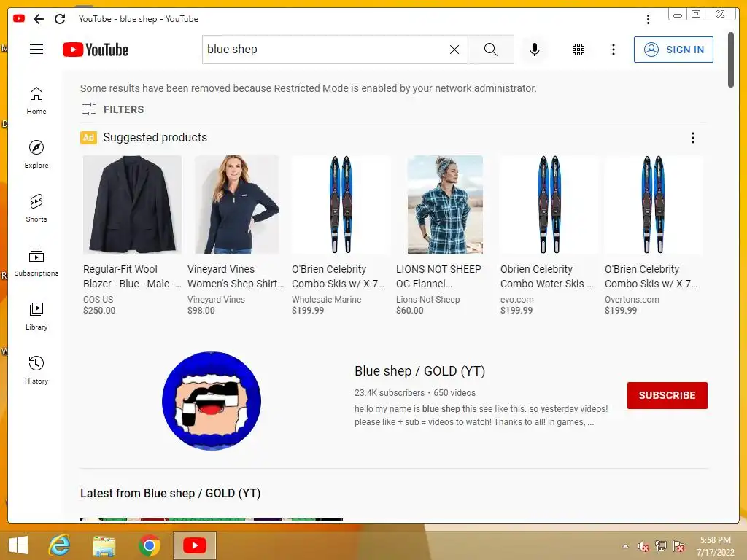The height and width of the screenshot is (560, 747).
Task: Subscribe to Blue shep / GOLD (YT)
Action: click(667, 395)
